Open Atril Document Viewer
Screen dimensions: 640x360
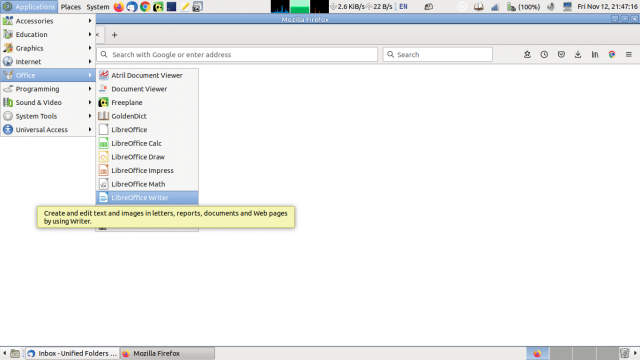pos(147,75)
